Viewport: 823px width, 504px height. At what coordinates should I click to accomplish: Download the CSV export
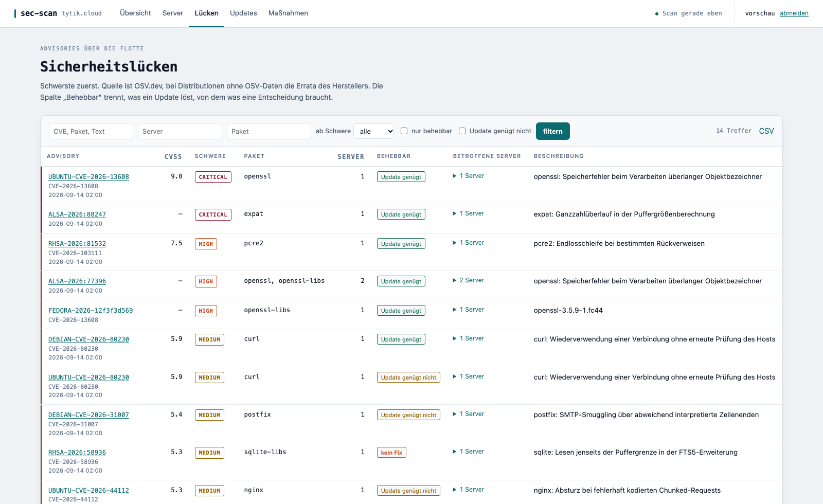[x=766, y=131]
